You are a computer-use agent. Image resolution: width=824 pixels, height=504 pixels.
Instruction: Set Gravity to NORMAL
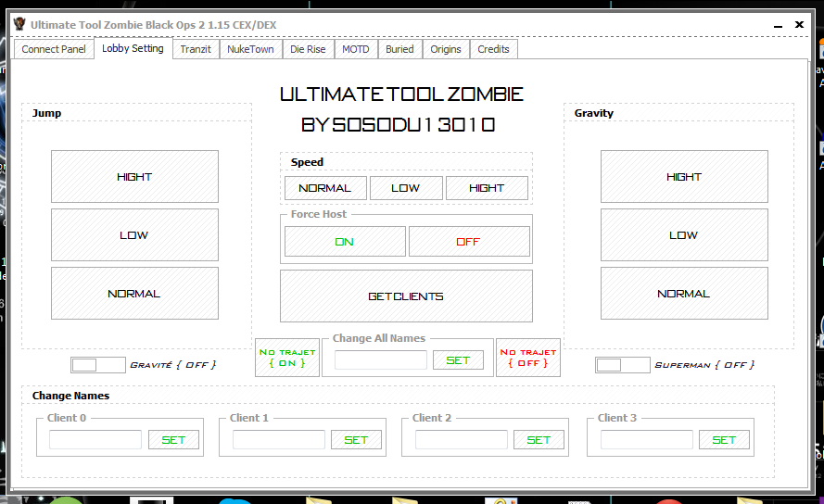[684, 294]
